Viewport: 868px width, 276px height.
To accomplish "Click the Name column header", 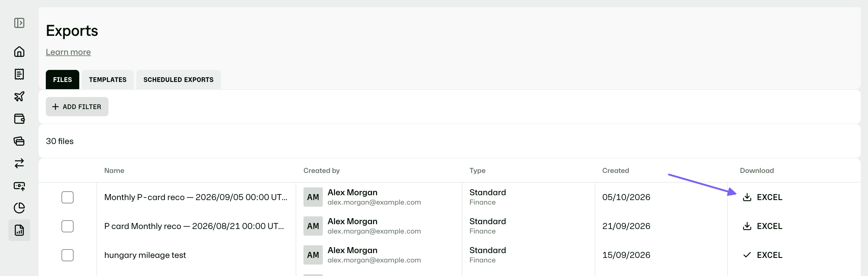I will pos(114,171).
